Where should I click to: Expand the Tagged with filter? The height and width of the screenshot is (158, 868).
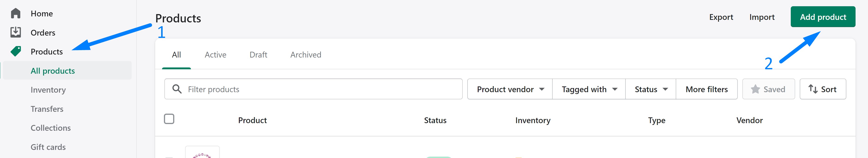tap(589, 89)
